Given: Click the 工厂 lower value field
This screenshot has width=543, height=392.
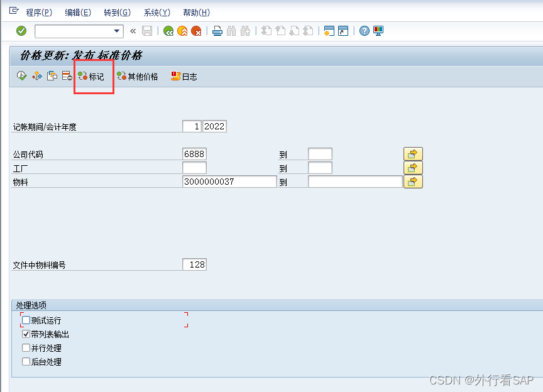Looking at the screenshot, I should coord(194,168).
